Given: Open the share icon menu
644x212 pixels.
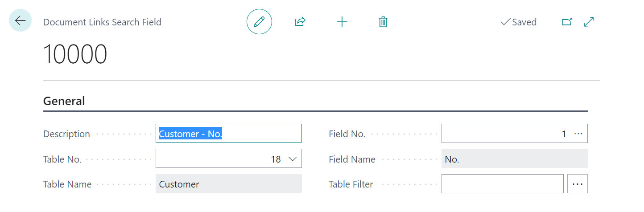Looking at the screenshot, I should (300, 22).
